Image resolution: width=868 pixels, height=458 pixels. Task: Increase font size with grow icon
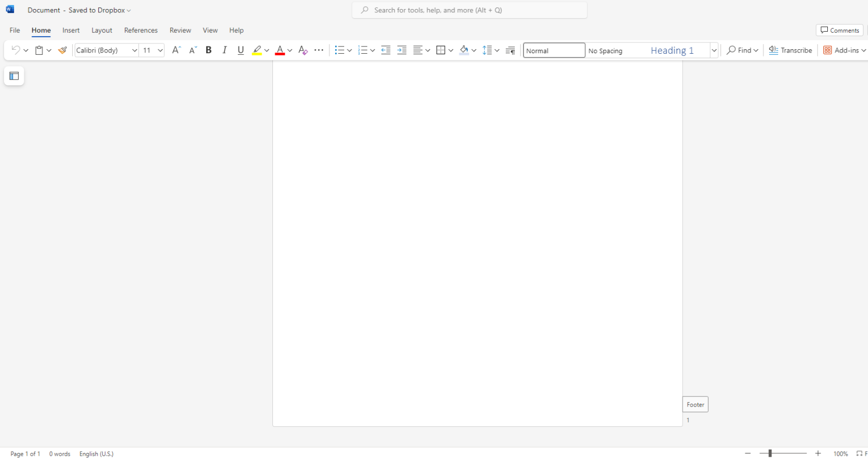pyautogui.click(x=176, y=50)
